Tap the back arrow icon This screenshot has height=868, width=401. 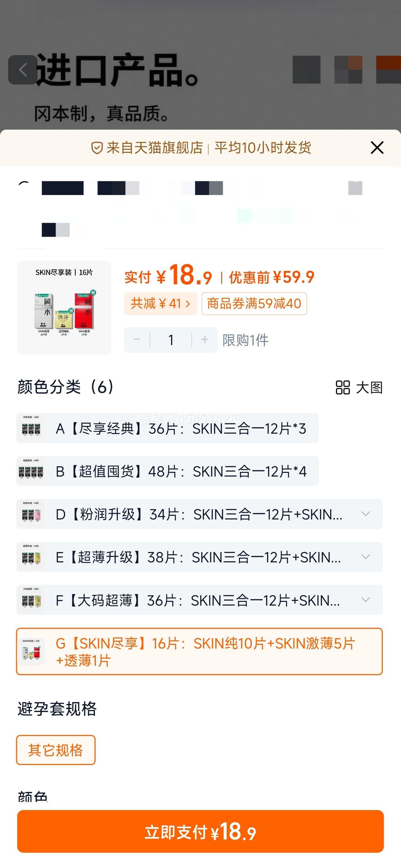pos(23,70)
